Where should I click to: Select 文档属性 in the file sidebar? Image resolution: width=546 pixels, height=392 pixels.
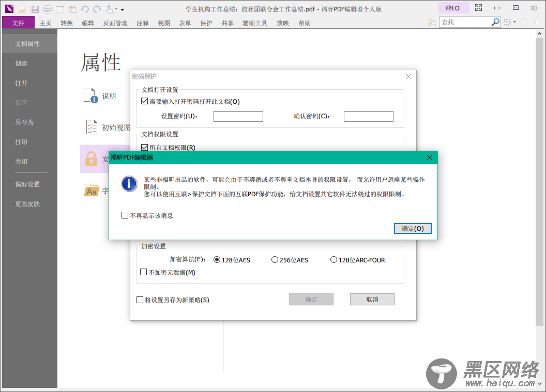[29, 43]
